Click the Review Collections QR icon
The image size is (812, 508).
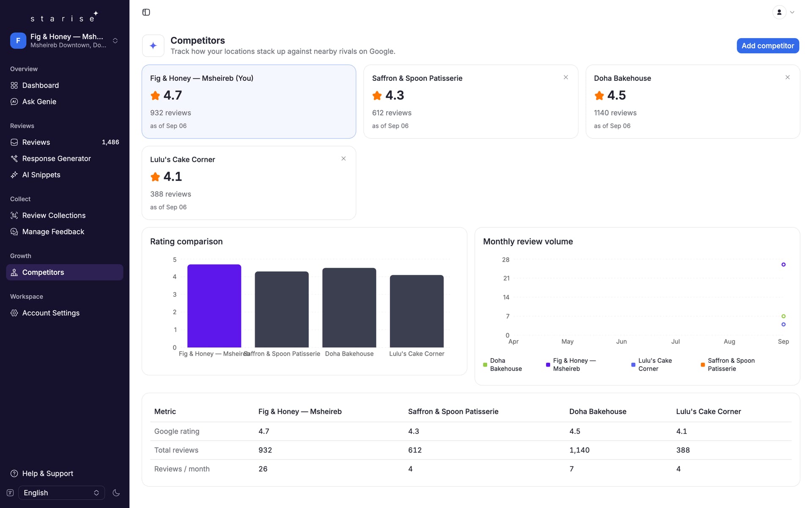point(14,215)
